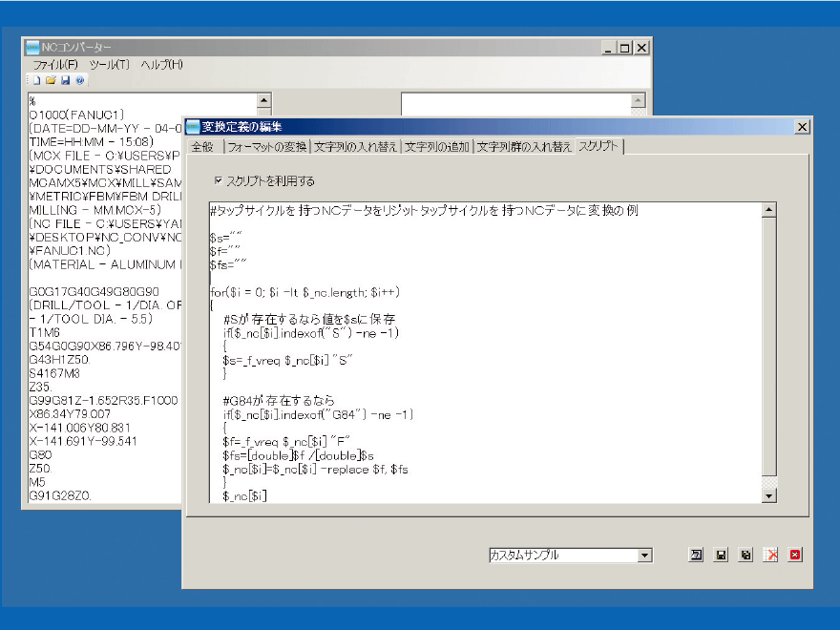Open the カスタムサンプル dropdown list
Screen dimensions: 840x630
coord(646,555)
